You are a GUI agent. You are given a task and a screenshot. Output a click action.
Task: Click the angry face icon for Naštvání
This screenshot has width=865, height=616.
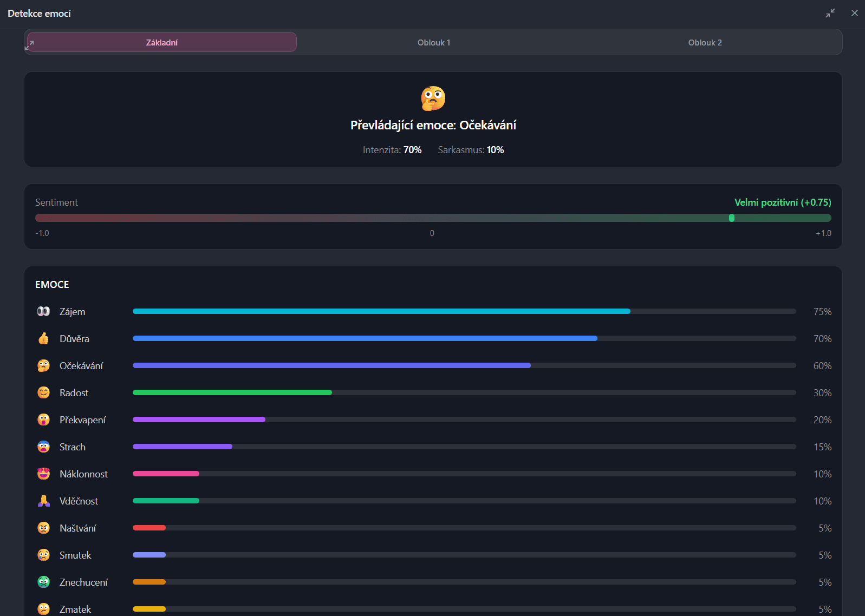click(43, 528)
